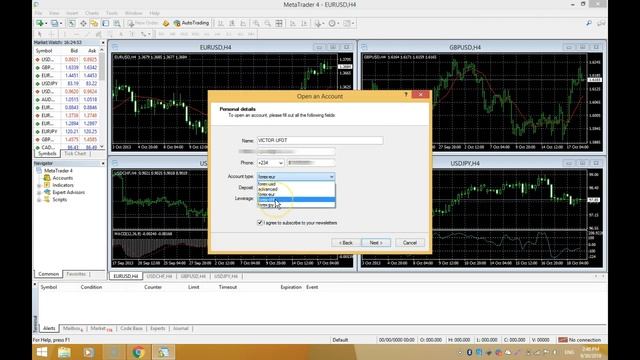Open the View menu
This screenshot has height=360, width=640.
(x=54, y=13)
